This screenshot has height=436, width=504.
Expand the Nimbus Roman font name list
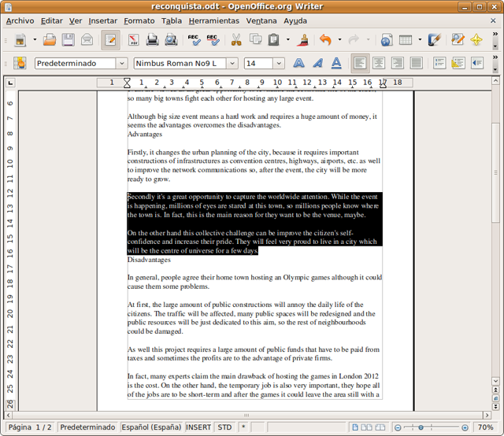tap(232, 63)
